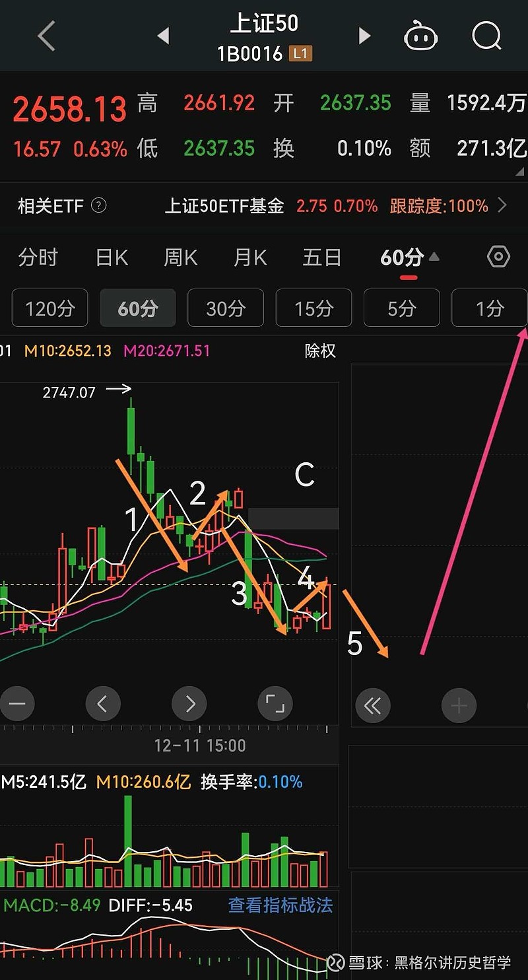Image resolution: width=528 pixels, height=980 pixels.
Task: Tap the robot assistant icon
Action: pos(420,36)
